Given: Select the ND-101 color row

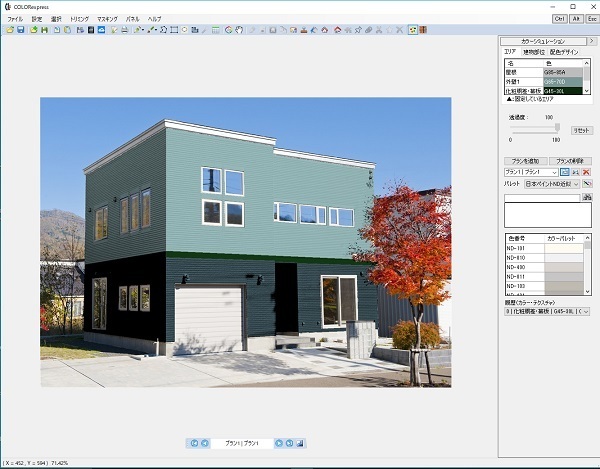Looking at the screenshot, I should tap(523, 247).
